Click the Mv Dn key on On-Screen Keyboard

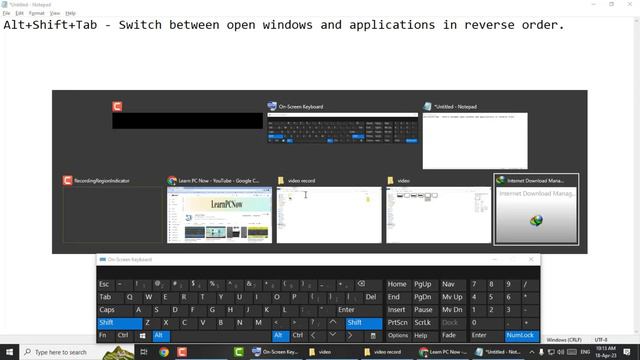pyautogui.click(x=452, y=310)
